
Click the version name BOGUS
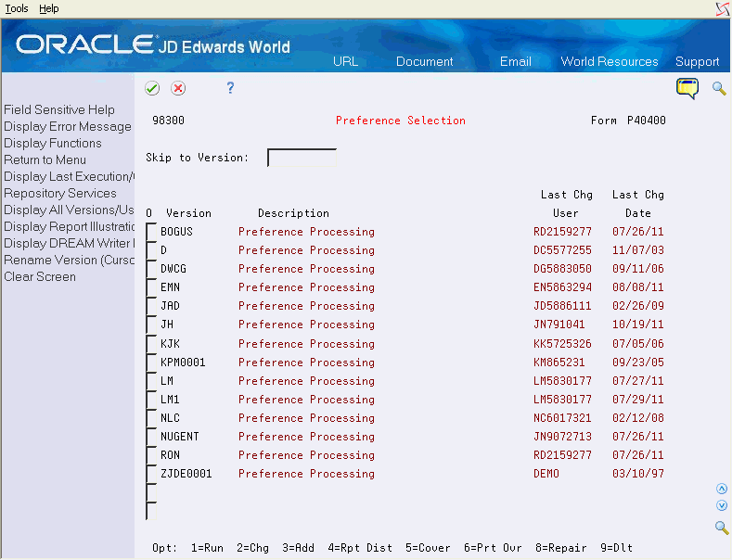tap(176, 232)
